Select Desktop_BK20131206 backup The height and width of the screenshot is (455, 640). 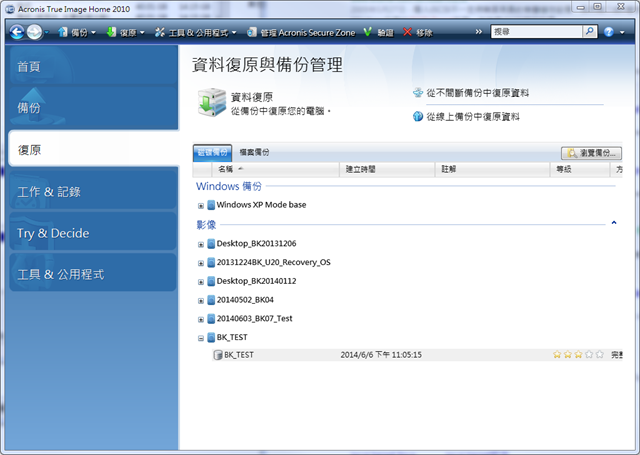256,244
